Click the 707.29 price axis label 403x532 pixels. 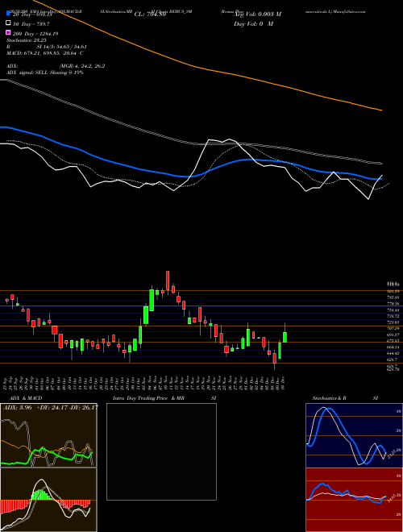point(393,328)
